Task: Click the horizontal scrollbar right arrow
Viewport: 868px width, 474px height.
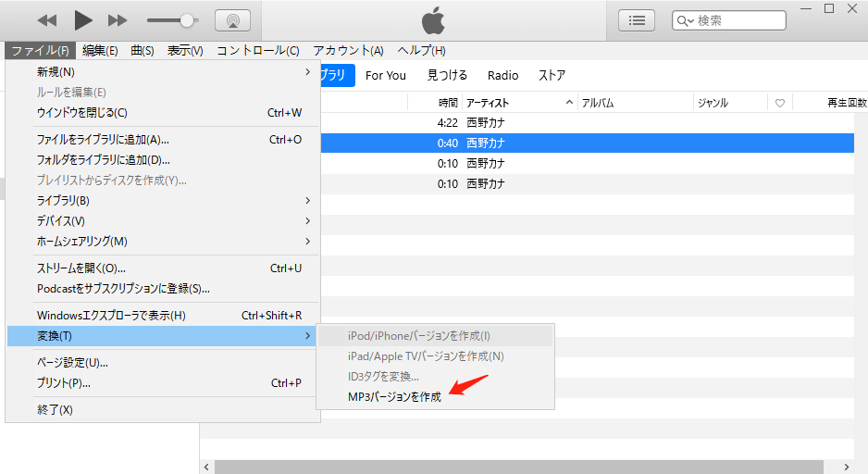Action: (x=847, y=467)
